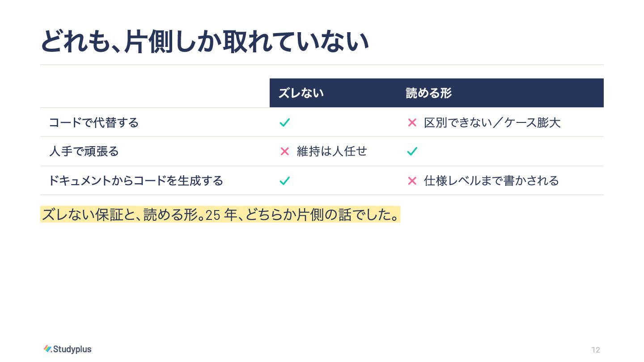Image resolution: width=644 pixels, height=362 pixels.
Task: Click the ドキュメントからコードを生成する row label
Action: point(136,181)
